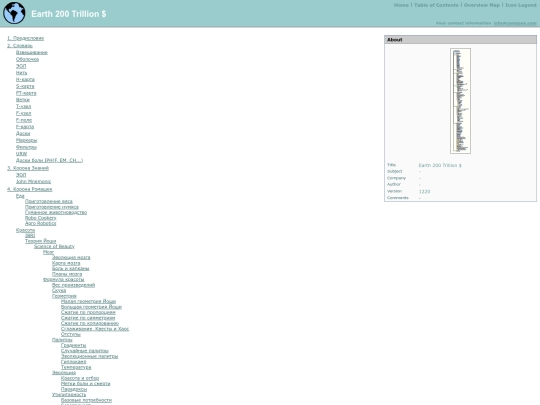Click the Version value 1220 in About
The image size is (540, 405).
[424, 191]
